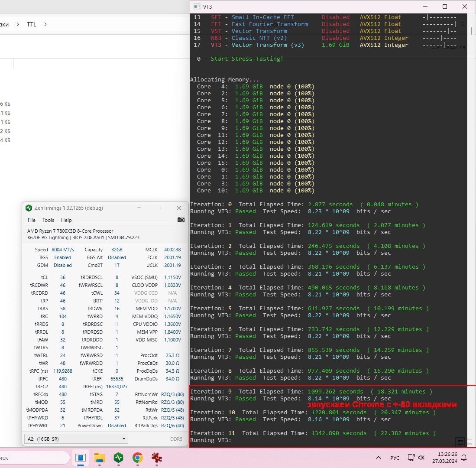Viewport: 476px width, 468px height.
Task: Open ZenTimings from the taskbar
Action: tap(118, 458)
